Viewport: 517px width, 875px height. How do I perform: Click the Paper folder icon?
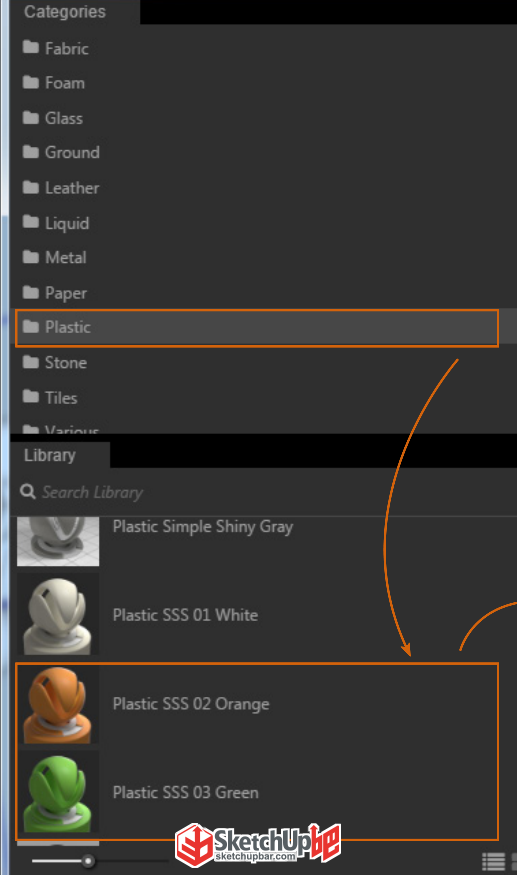(x=31, y=292)
